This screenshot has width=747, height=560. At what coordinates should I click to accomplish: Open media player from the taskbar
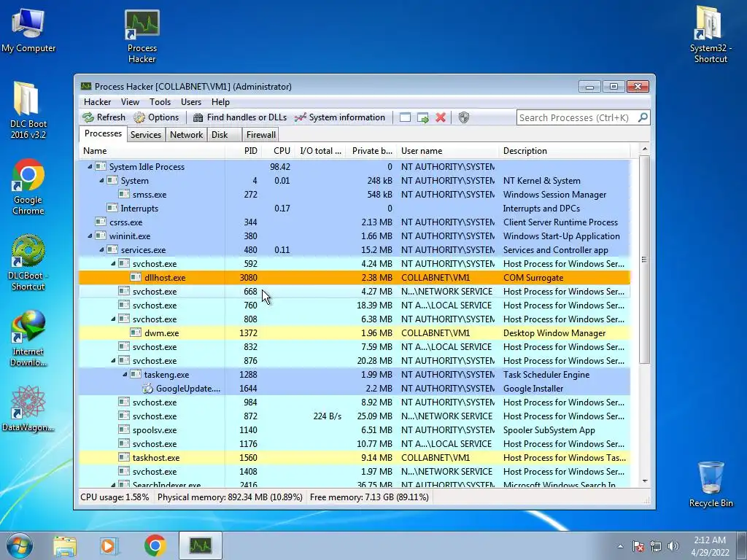[109, 545]
